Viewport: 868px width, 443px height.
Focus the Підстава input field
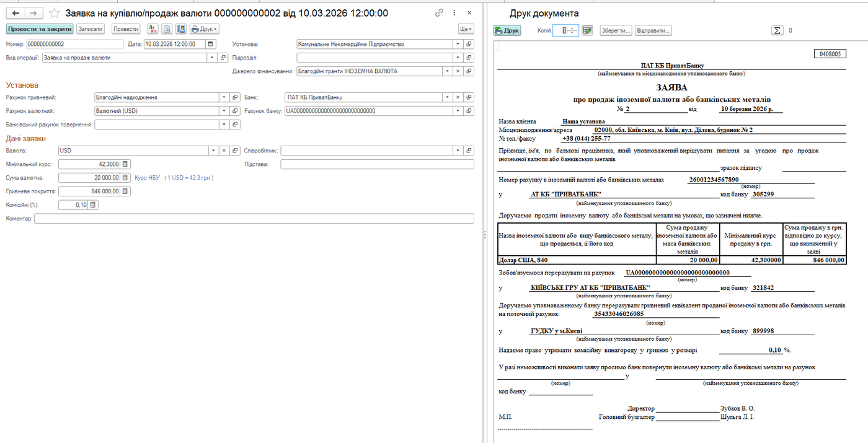[377, 164]
